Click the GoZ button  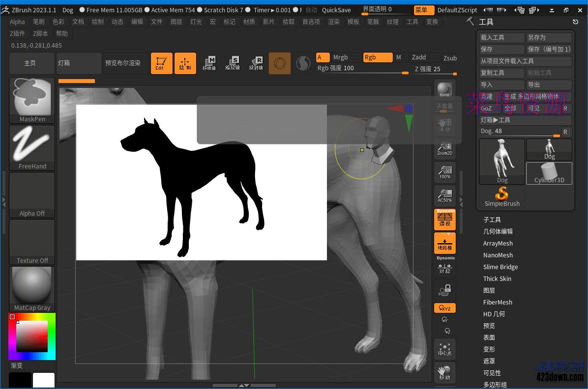point(487,108)
